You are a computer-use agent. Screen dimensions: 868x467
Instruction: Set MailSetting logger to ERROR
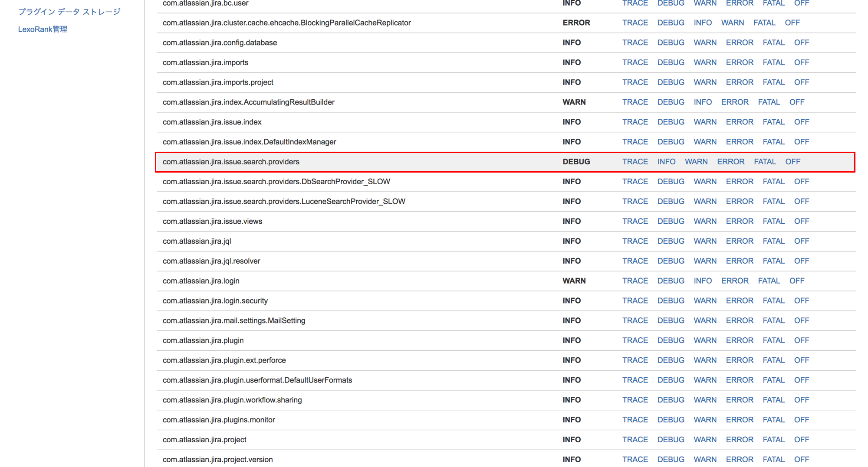tap(740, 321)
